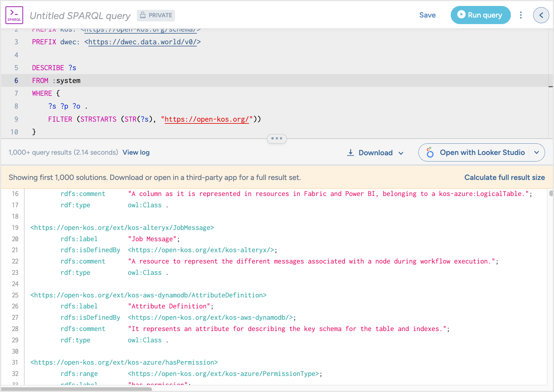Image resolution: width=554 pixels, height=392 pixels.
Task: Open the View log link
Action: tap(136, 153)
